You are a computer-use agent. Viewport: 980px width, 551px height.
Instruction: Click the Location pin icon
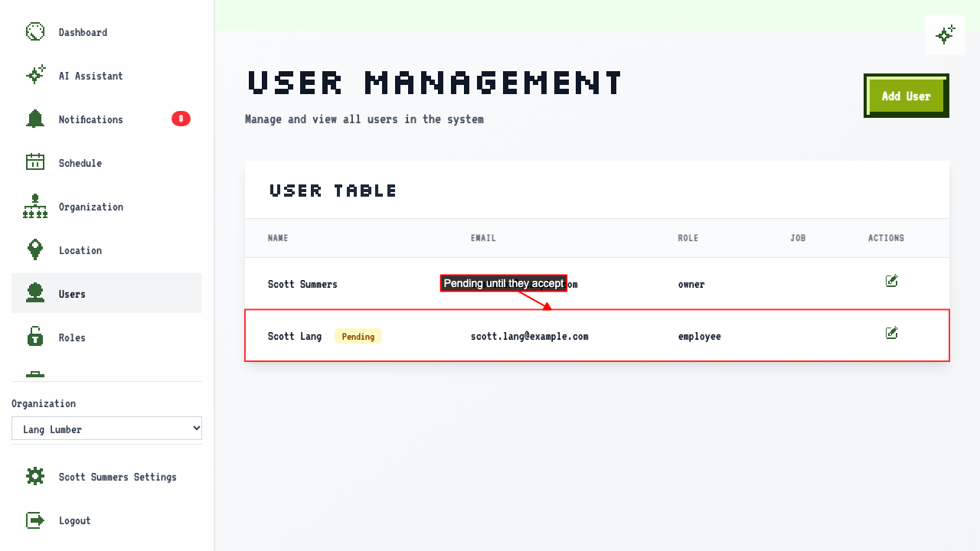[x=35, y=250]
